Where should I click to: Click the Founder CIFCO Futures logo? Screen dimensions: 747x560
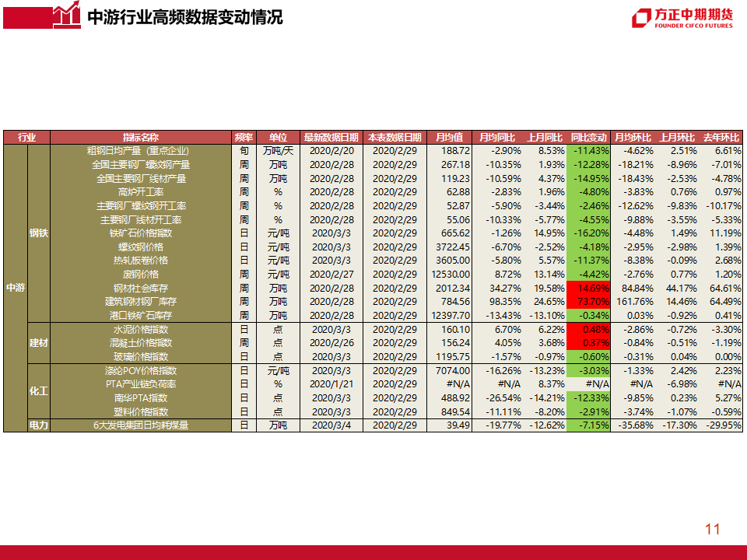point(682,19)
